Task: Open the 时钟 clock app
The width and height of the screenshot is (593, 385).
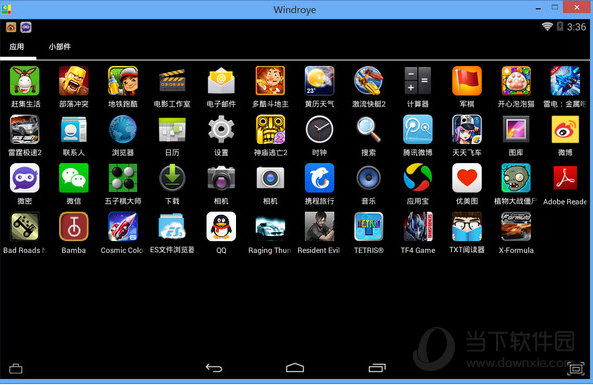Action: click(320, 129)
